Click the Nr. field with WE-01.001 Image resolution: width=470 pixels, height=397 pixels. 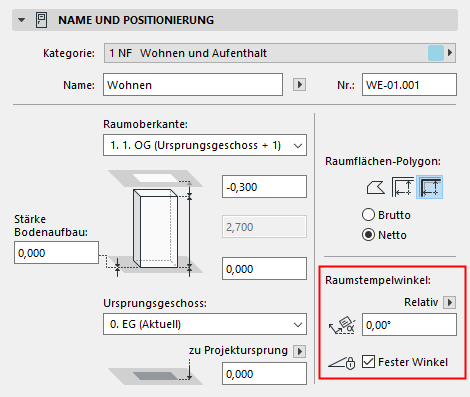(x=409, y=85)
